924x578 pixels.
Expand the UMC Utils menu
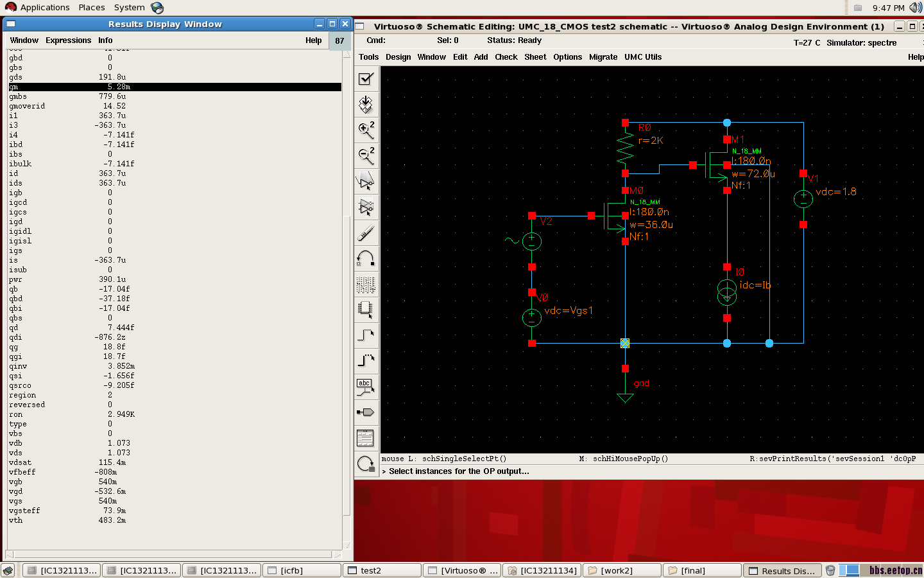coord(642,57)
